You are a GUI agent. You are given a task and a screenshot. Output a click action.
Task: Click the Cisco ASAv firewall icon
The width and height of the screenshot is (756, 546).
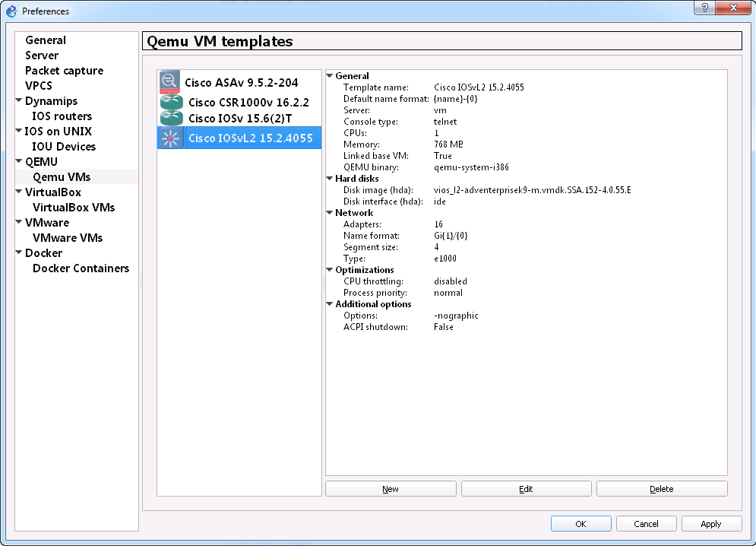[169, 82]
